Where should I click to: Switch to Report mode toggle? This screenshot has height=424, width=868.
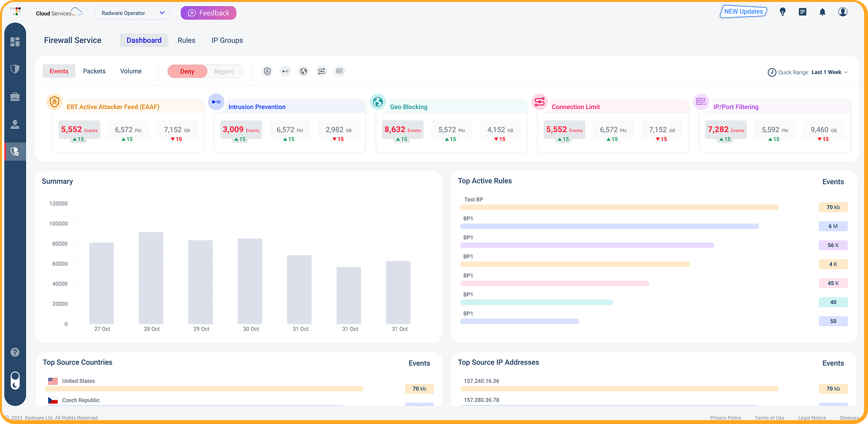coord(224,71)
